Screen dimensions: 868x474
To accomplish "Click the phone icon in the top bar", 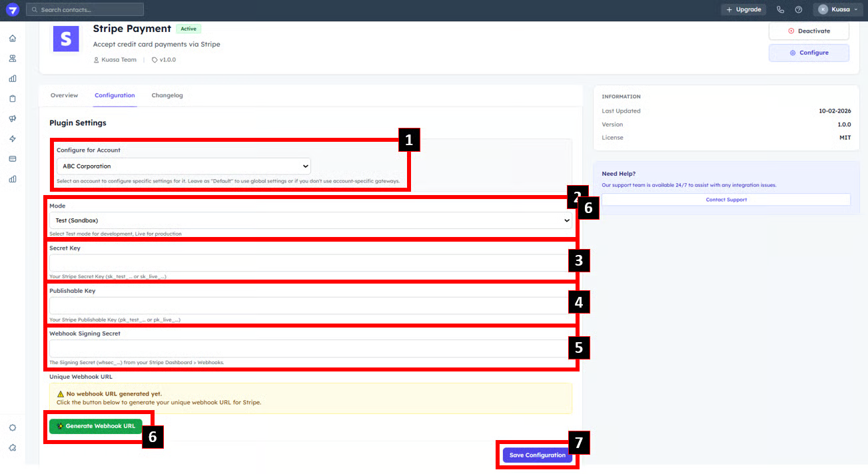I will [x=780, y=9].
